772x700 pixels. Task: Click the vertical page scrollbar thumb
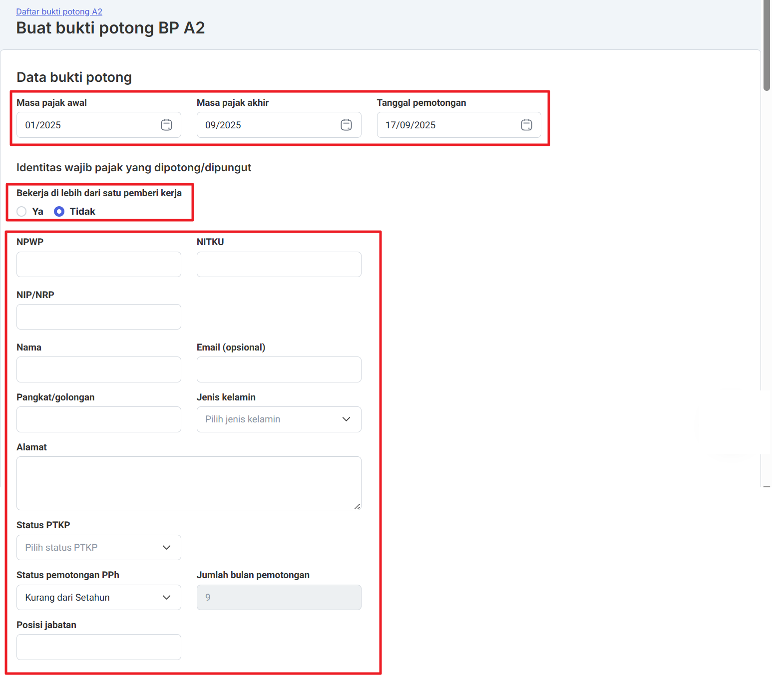click(x=767, y=45)
